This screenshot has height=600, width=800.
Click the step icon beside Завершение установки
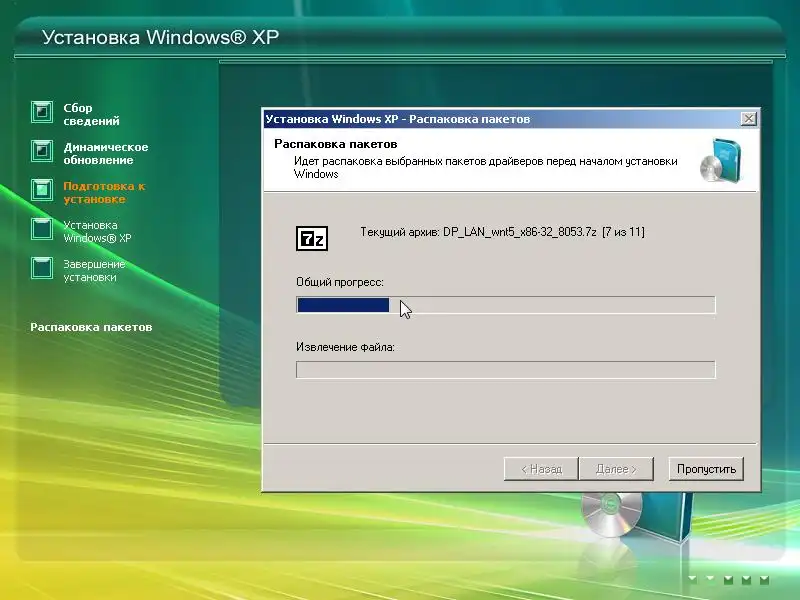pos(42,268)
